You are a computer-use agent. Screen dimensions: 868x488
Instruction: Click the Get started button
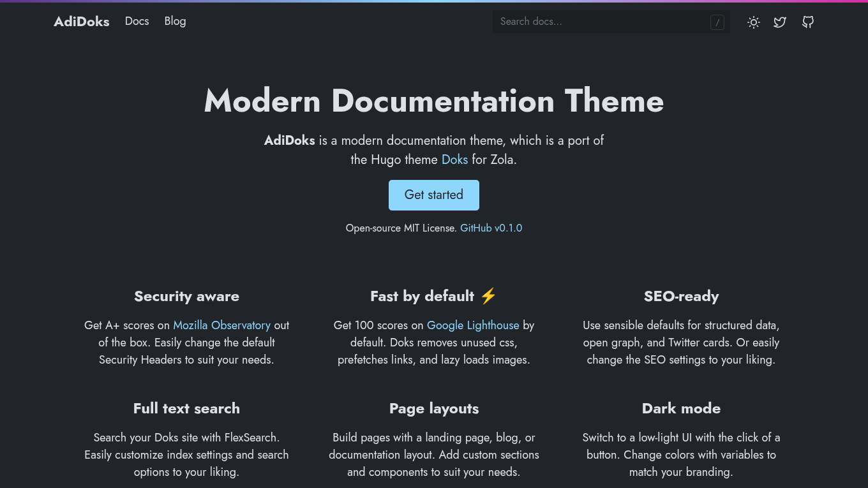[x=433, y=195]
